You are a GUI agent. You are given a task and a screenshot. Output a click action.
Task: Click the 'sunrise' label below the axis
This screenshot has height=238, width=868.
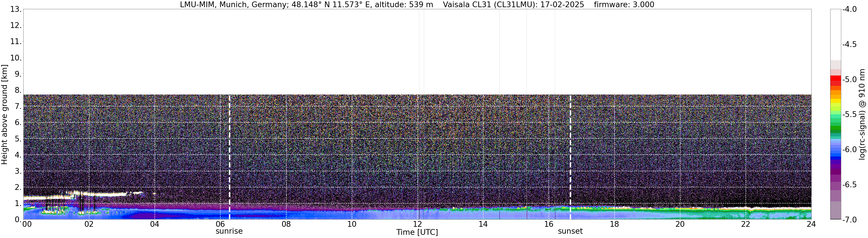click(229, 231)
